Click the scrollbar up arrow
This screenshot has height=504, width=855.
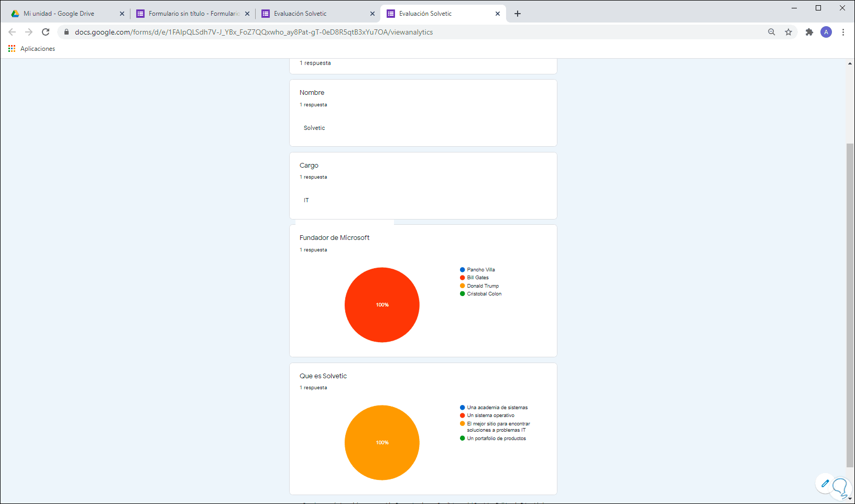click(x=850, y=63)
